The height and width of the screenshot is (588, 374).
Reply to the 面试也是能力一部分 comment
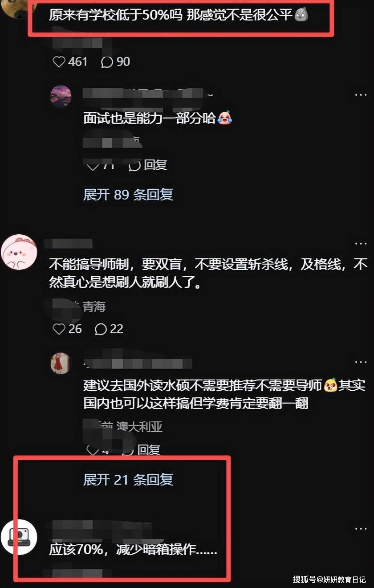147,165
